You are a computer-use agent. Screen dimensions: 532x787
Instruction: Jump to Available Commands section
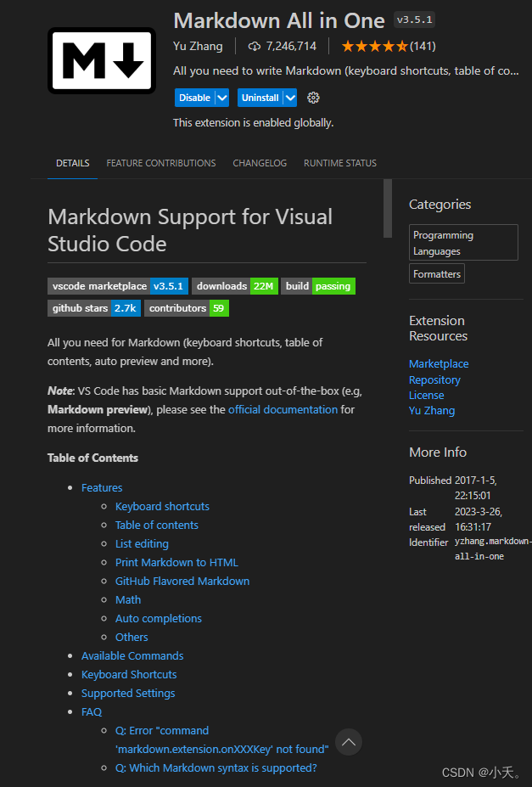point(132,656)
